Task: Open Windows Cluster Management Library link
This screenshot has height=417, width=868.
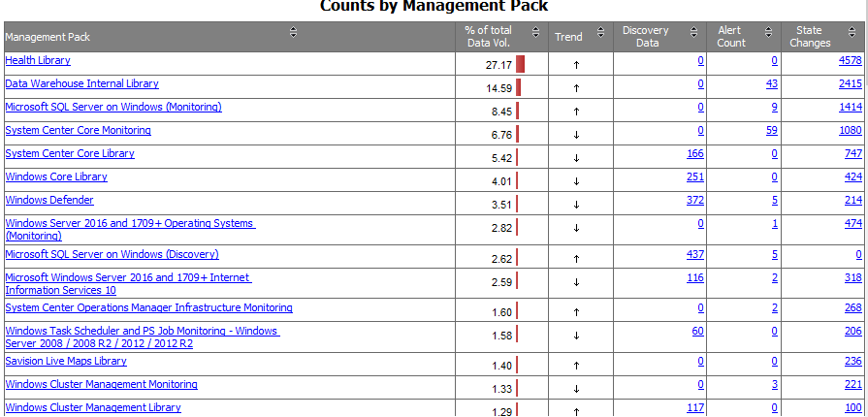Action: tap(93, 407)
